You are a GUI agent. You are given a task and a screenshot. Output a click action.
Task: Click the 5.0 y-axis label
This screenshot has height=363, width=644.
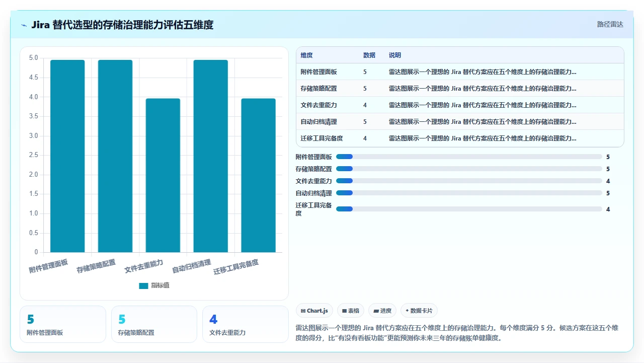pos(33,58)
